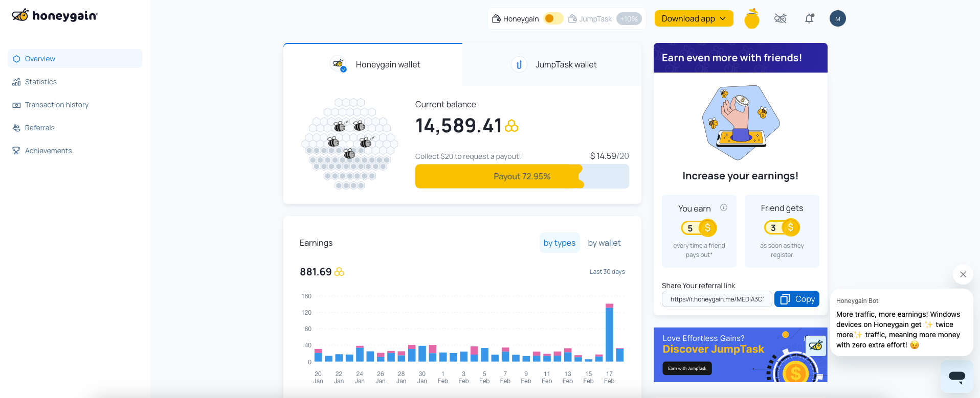The height and width of the screenshot is (398, 980).
Task: Click the Earn with JumpTask button
Action: 687,368
